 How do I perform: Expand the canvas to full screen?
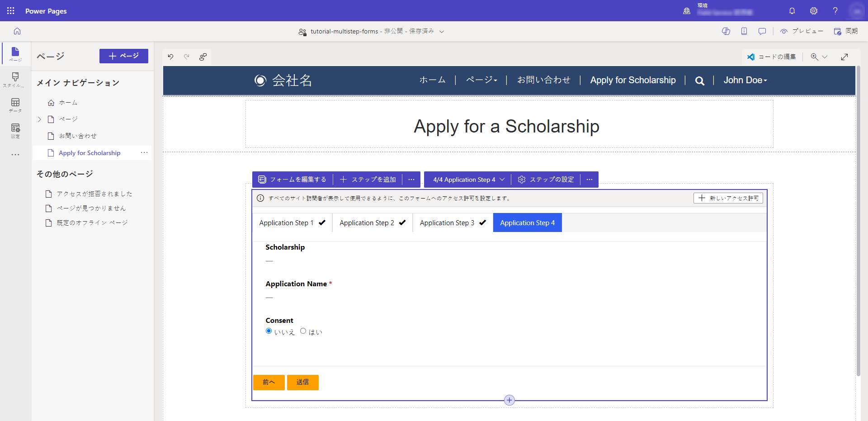click(x=845, y=57)
